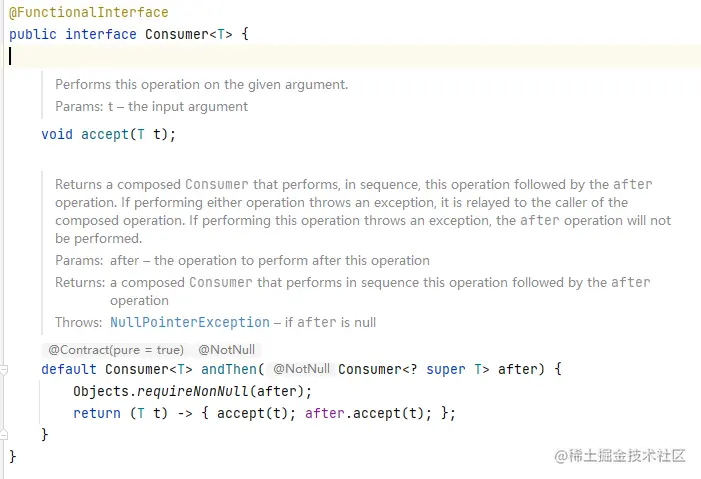The height and width of the screenshot is (479, 701).
Task: Click the Objects class reference
Action: pos(101,391)
